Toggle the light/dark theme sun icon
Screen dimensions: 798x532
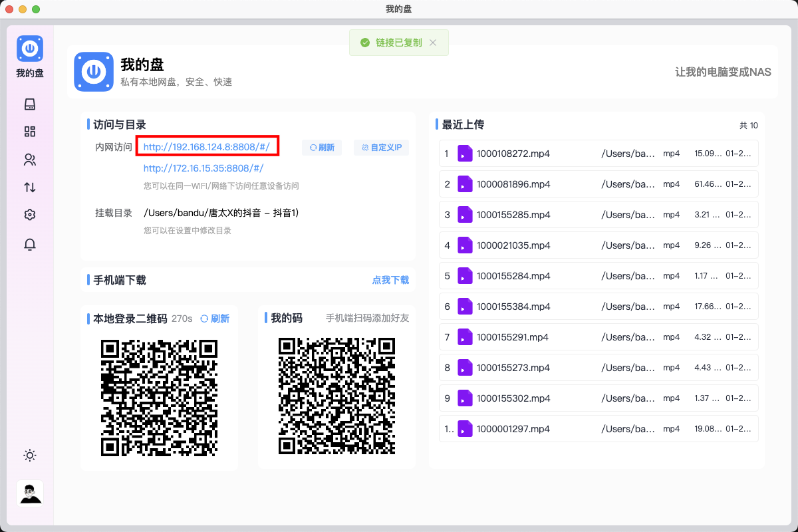point(30,456)
